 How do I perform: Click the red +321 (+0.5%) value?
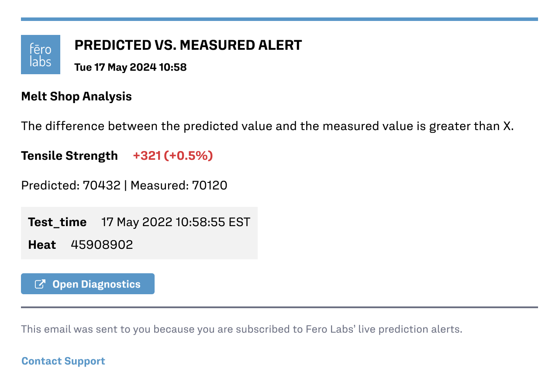(x=173, y=156)
